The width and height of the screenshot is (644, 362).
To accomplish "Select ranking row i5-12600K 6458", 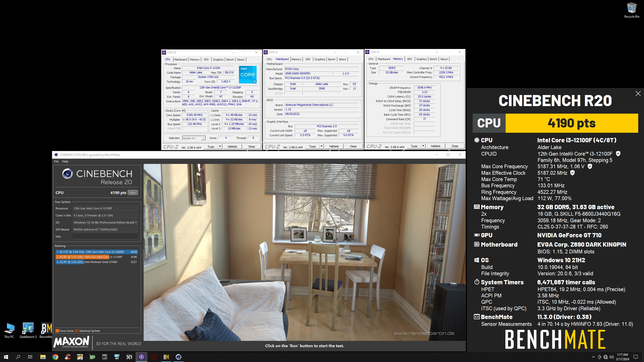I will click(x=97, y=252).
